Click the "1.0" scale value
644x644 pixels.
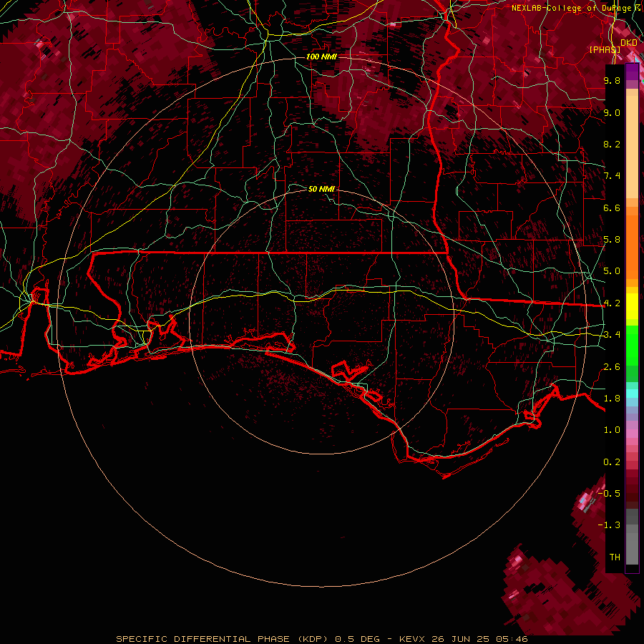pos(612,430)
